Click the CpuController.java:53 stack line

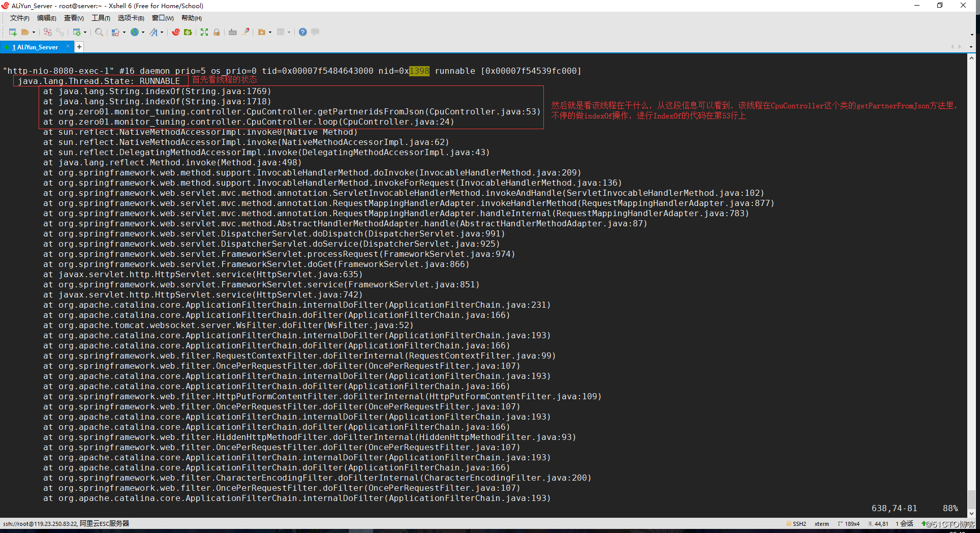[x=292, y=111]
